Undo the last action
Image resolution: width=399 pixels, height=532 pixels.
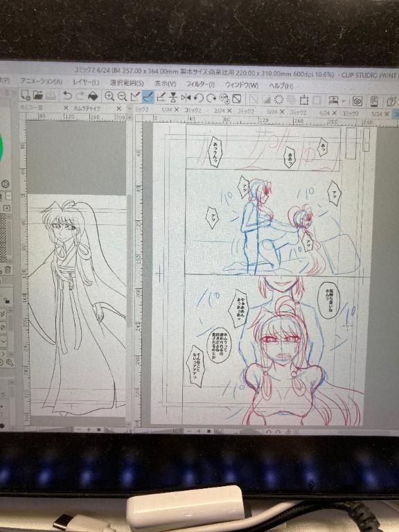coord(67,96)
